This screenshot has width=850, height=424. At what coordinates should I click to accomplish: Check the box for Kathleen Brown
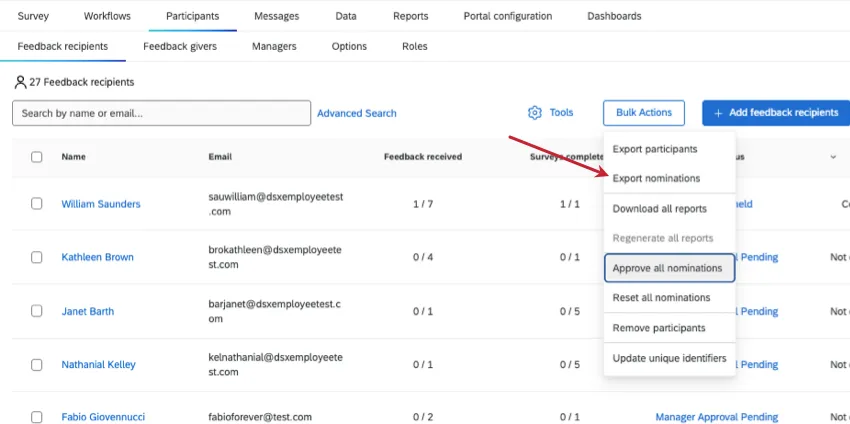pyautogui.click(x=36, y=257)
